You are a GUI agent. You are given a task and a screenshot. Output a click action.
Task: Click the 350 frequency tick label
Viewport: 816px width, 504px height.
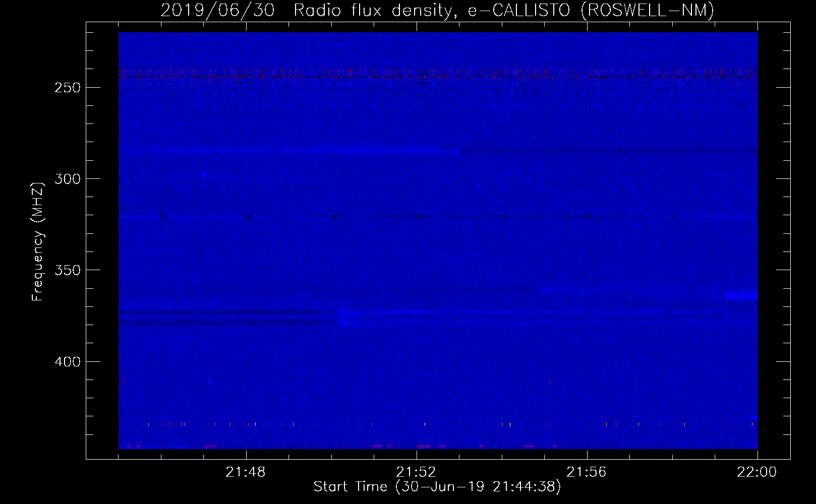click(67, 270)
